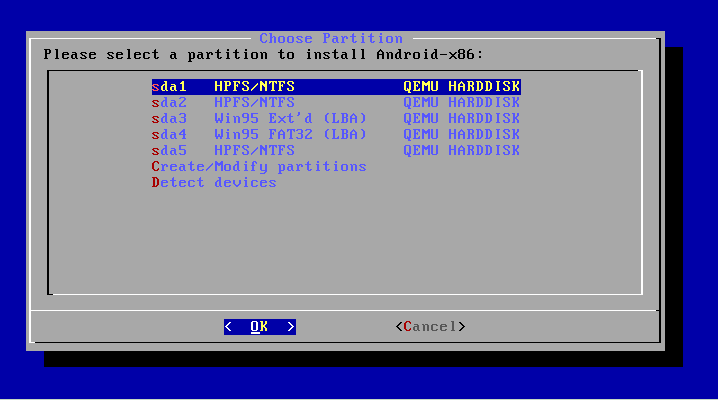Click the Choose Partition dialog title
The width and height of the screenshot is (718, 400).
pos(331,39)
